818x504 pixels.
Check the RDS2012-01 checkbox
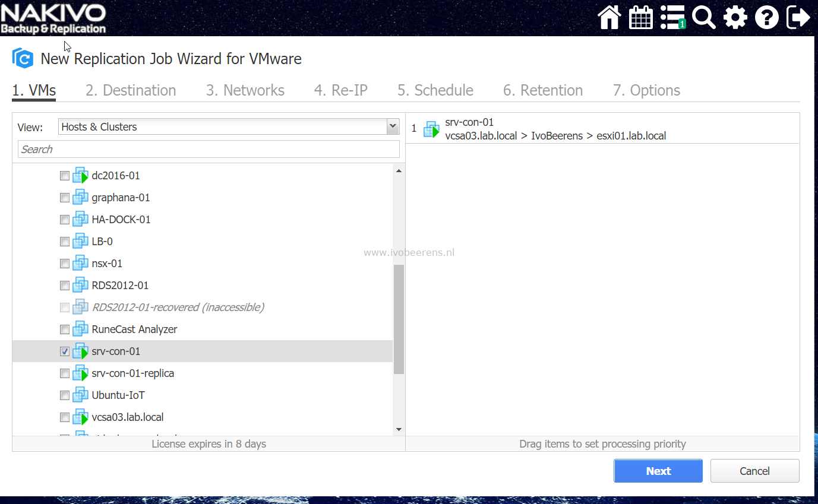pyautogui.click(x=65, y=286)
